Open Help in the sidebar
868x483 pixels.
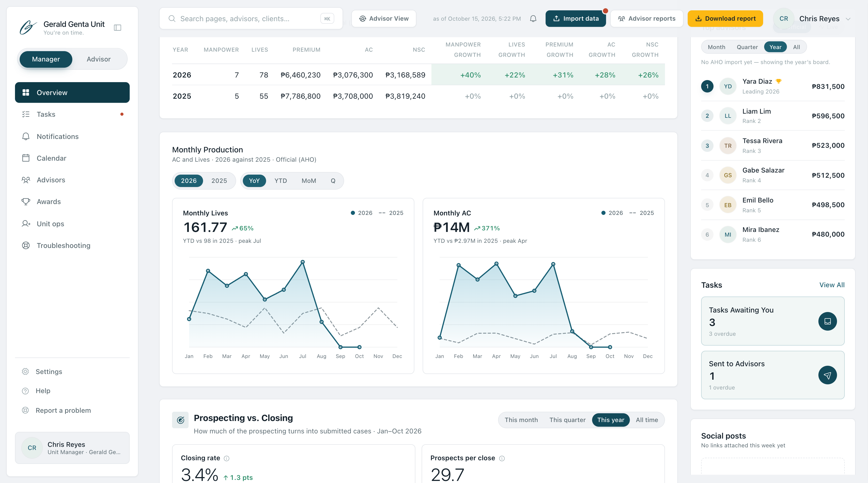click(72, 391)
